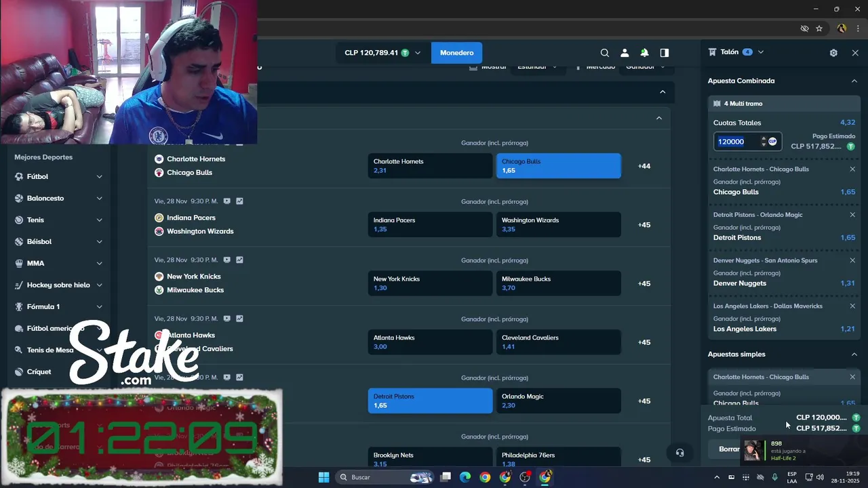Viewport: 868px width, 488px height.
Task: Open +44 markets for Hornets vs Bulls
Action: 644,166
